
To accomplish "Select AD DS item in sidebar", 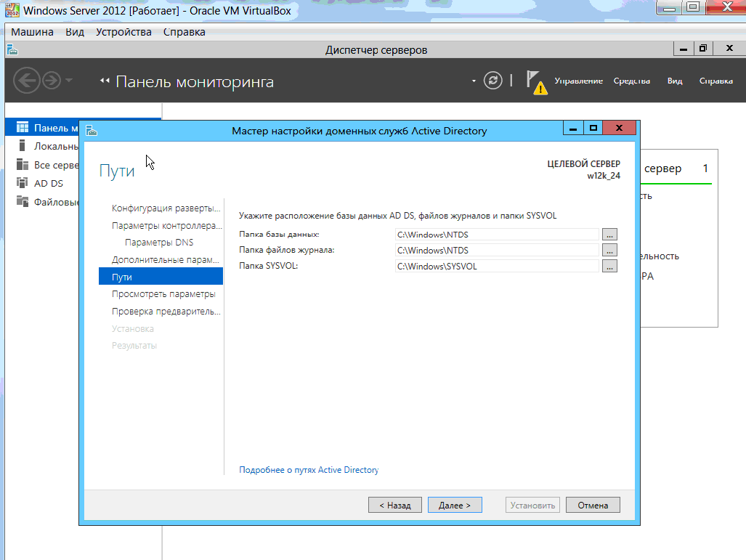I will click(x=48, y=183).
